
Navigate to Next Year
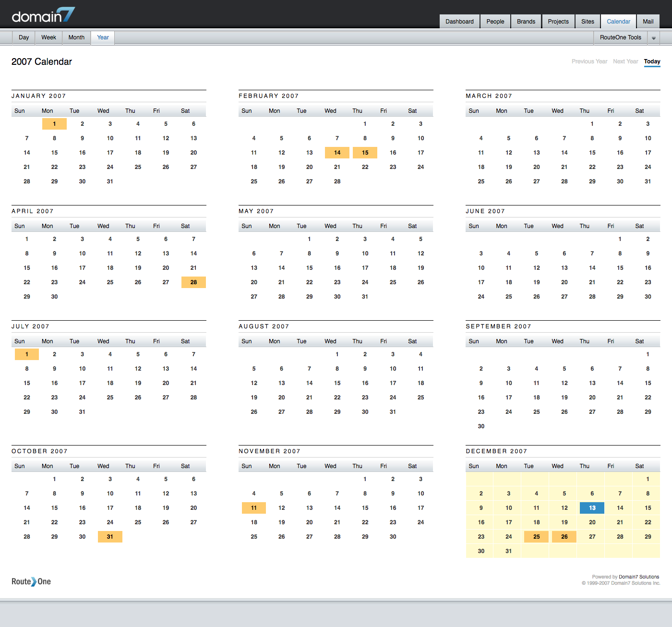tap(625, 61)
